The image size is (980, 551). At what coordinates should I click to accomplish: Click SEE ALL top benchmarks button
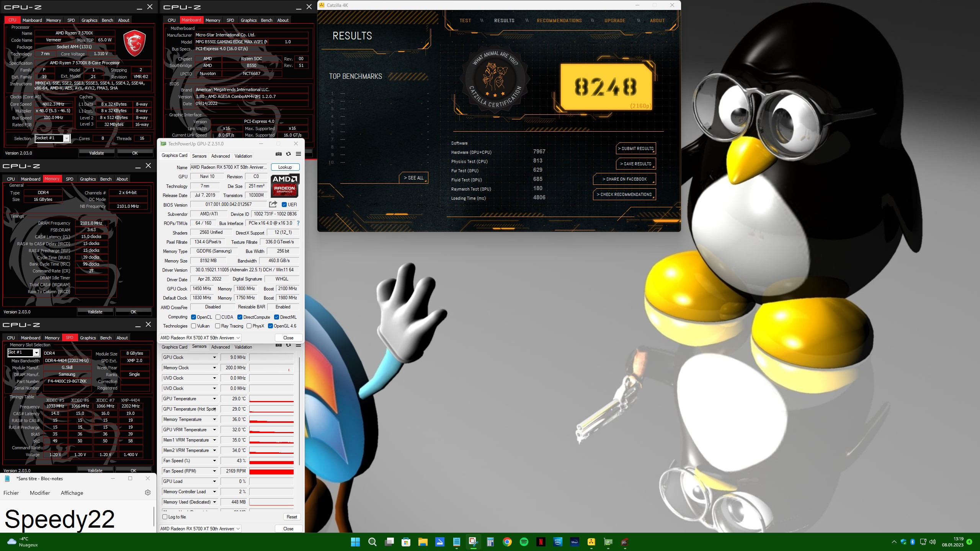tap(413, 178)
